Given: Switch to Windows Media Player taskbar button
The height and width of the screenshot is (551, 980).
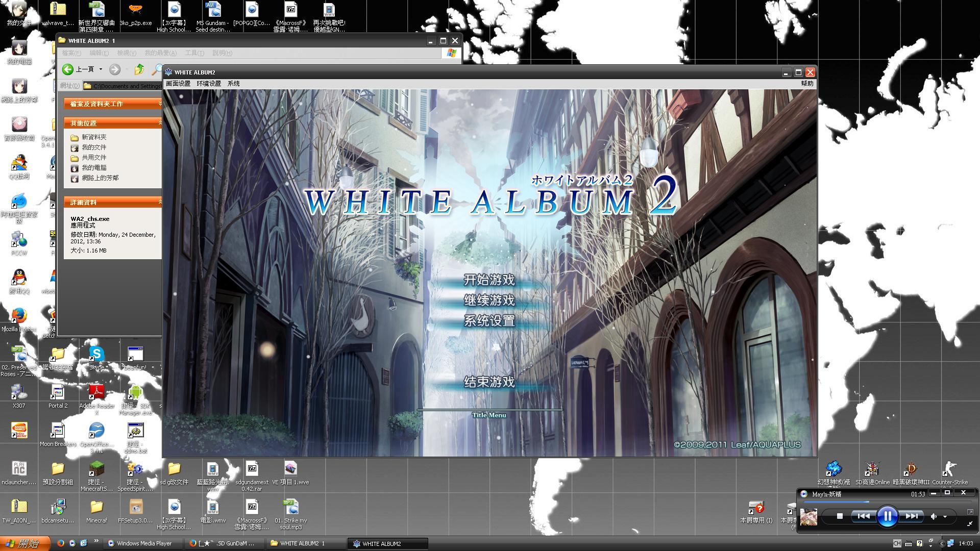Looking at the screenshot, I should 143,543.
